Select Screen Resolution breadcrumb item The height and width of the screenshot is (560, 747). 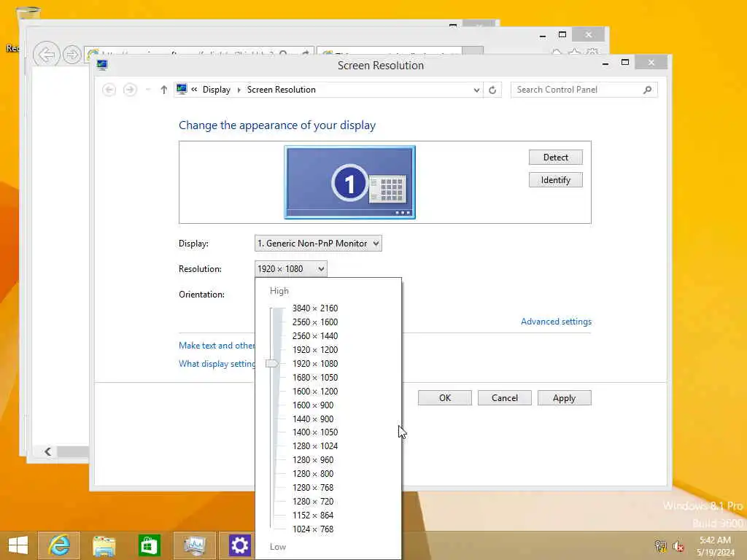click(281, 90)
